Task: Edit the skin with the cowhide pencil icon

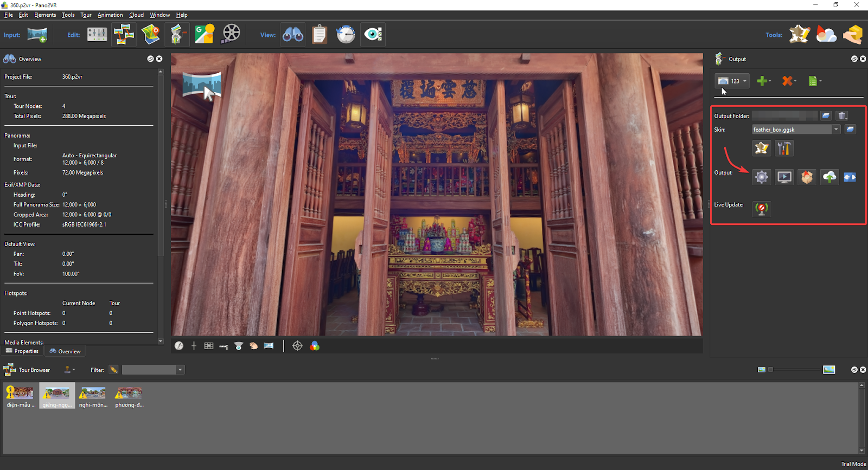Action: point(762,148)
